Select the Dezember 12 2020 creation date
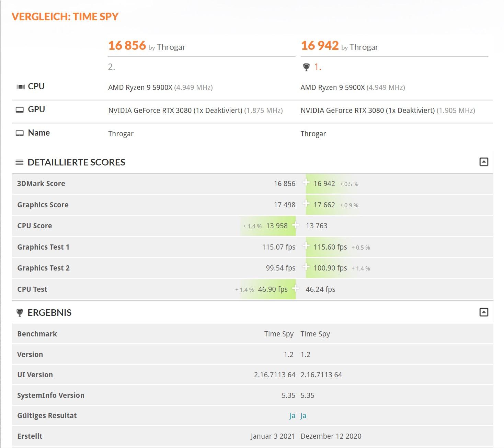This screenshot has height=448, width=504. point(331,436)
